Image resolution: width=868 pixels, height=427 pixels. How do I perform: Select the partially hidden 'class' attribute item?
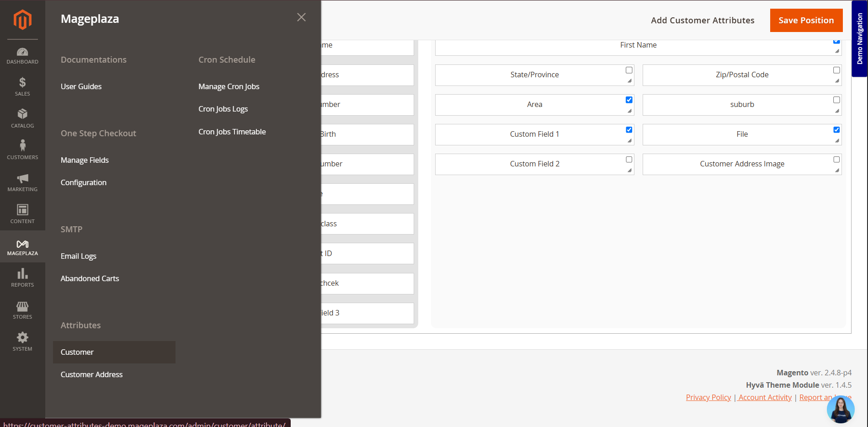coord(367,224)
